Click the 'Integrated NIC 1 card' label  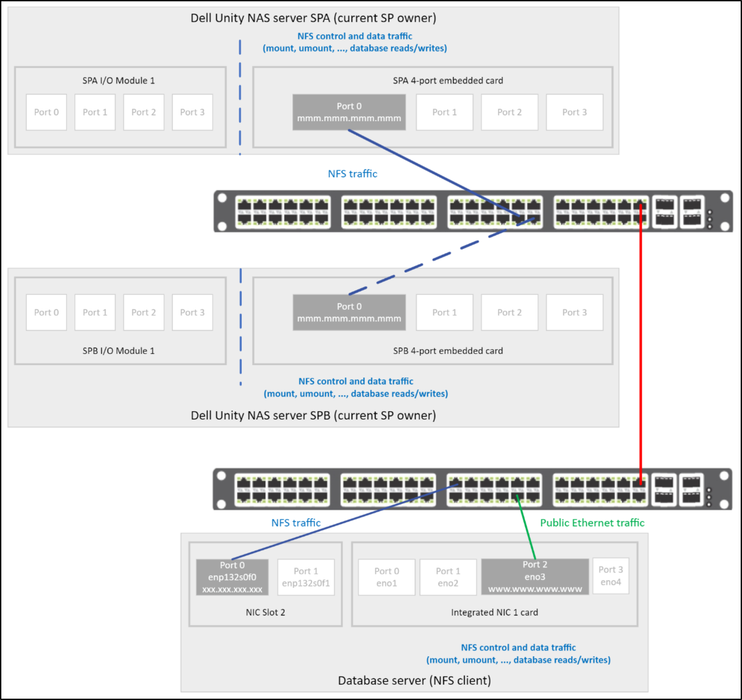(494, 612)
